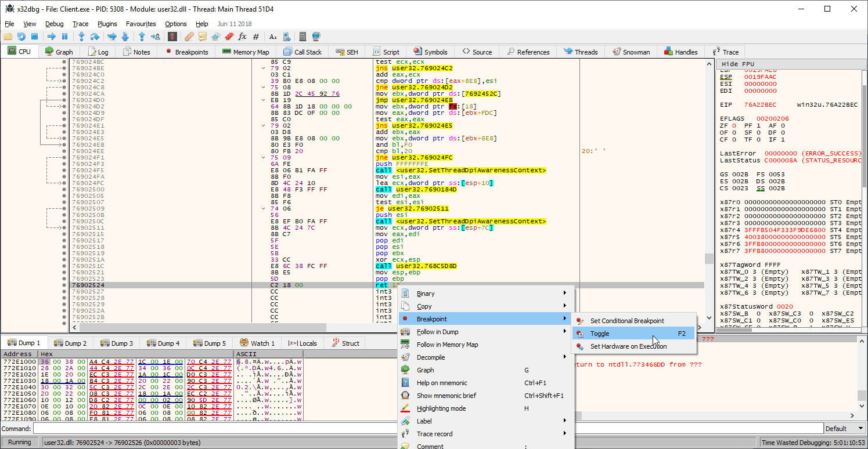Viewport: 868px width, 449px height.
Task: Click the Graph context menu entry
Action: point(485,370)
